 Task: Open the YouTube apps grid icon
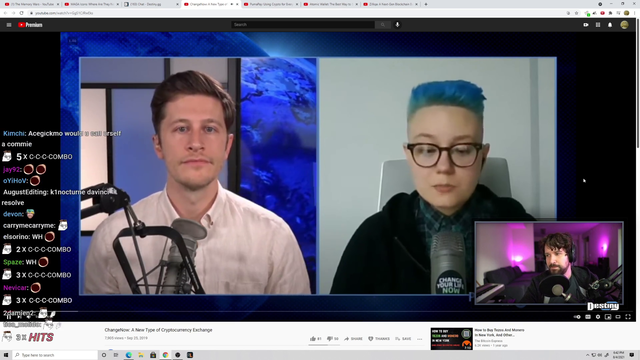click(598, 25)
